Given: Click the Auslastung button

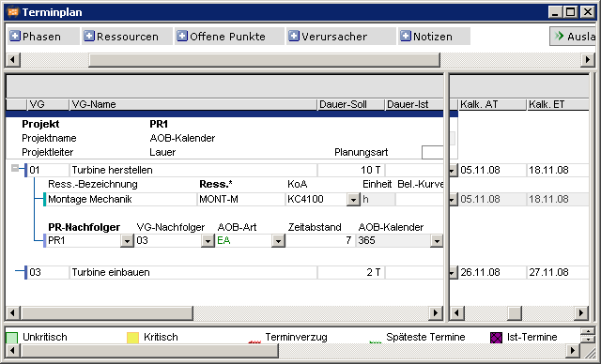Looking at the screenshot, I should coord(573,37).
